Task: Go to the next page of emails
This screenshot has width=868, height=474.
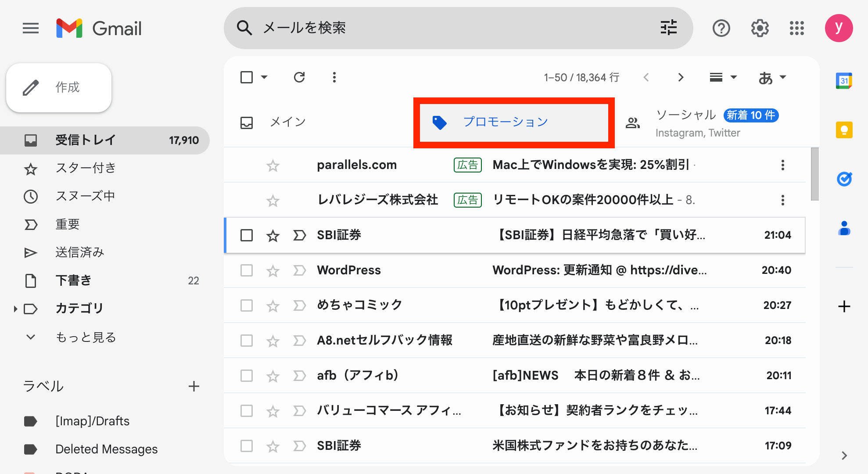Action: 681,77
